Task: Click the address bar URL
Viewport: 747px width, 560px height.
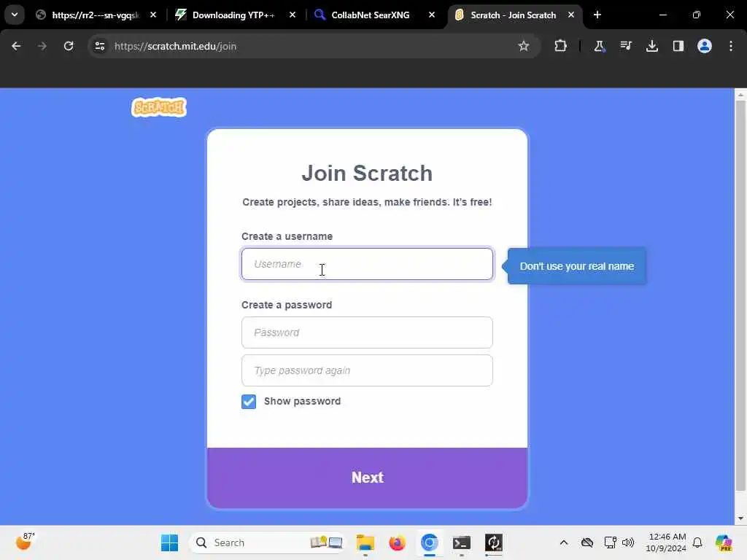Action: tap(175, 46)
